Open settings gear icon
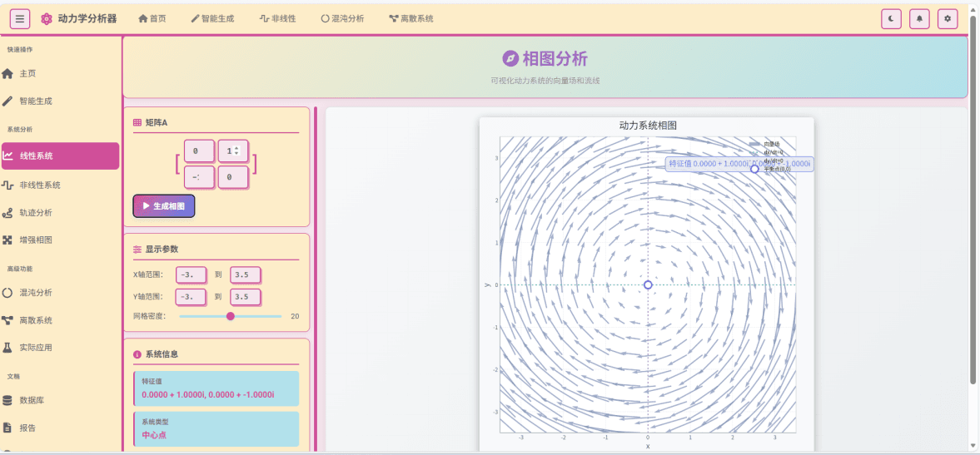Image resolution: width=980 pixels, height=455 pixels. [948, 19]
